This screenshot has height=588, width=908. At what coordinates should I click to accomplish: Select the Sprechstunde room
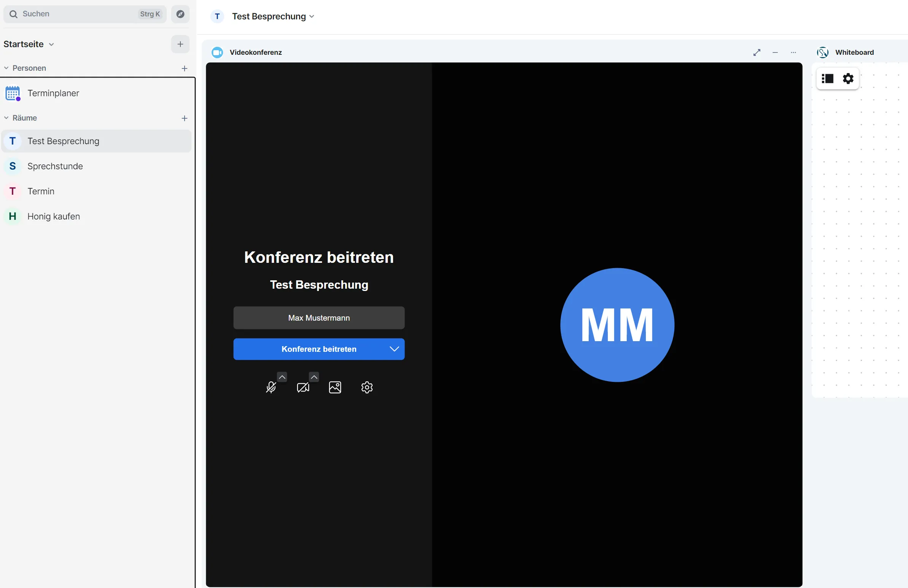point(55,166)
